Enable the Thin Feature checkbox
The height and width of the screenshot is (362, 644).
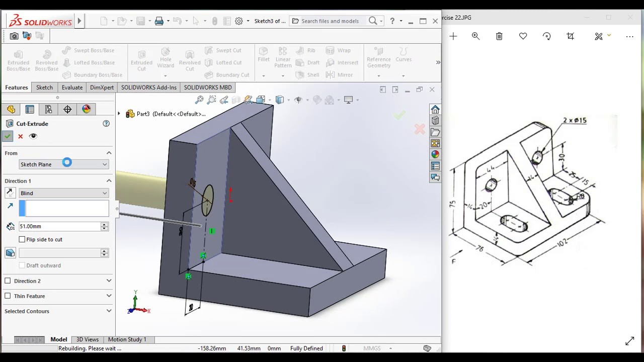tap(8, 296)
